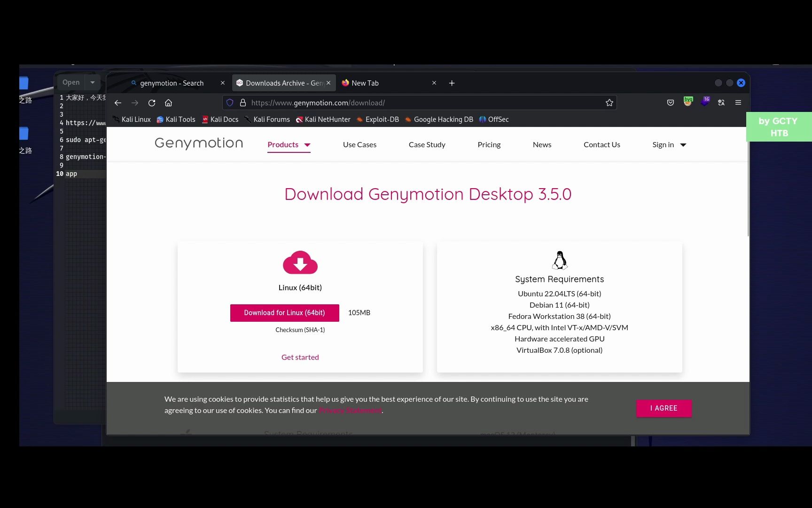Image resolution: width=812 pixels, height=508 pixels.
Task: Open the Google Hacking DB bookmark
Action: point(439,119)
